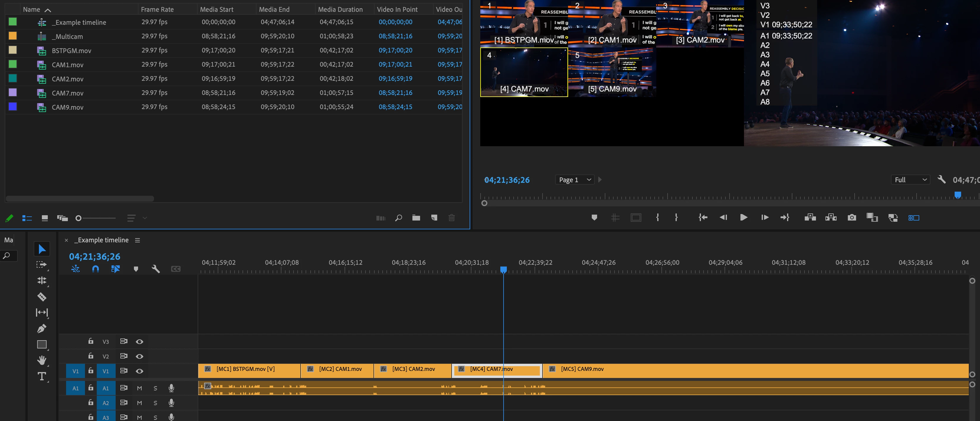Viewport: 980px width, 421px height.
Task: Click the orange label swatch for _Multicam
Action: coord(13,36)
